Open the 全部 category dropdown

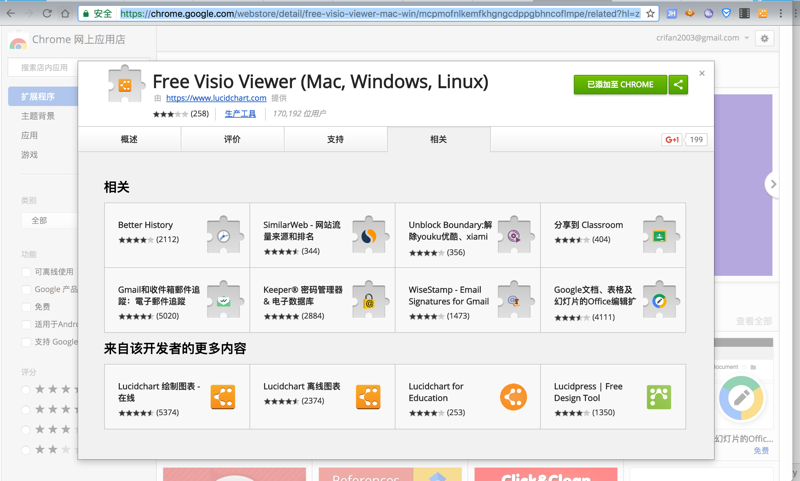tap(49, 220)
